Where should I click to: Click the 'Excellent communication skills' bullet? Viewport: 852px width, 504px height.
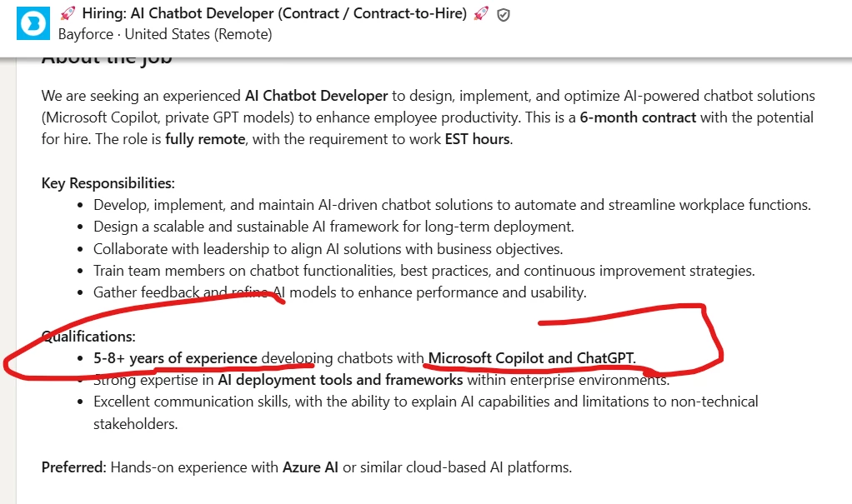coord(426,412)
